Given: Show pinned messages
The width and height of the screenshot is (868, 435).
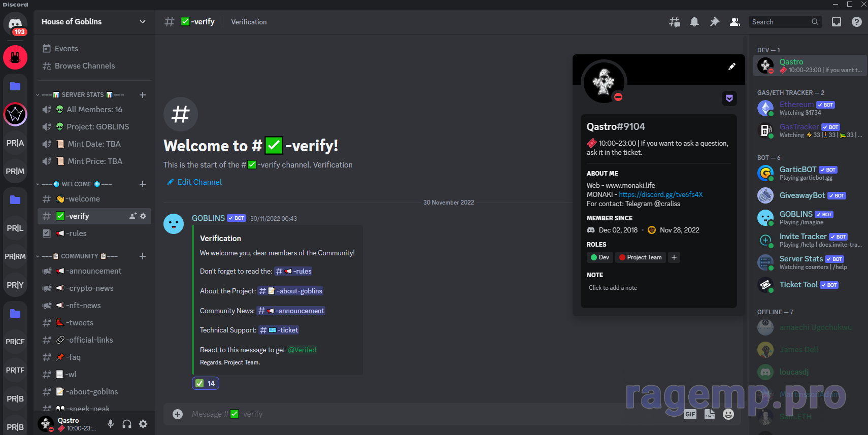Looking at the screenshot, I should tap(715, 22).
